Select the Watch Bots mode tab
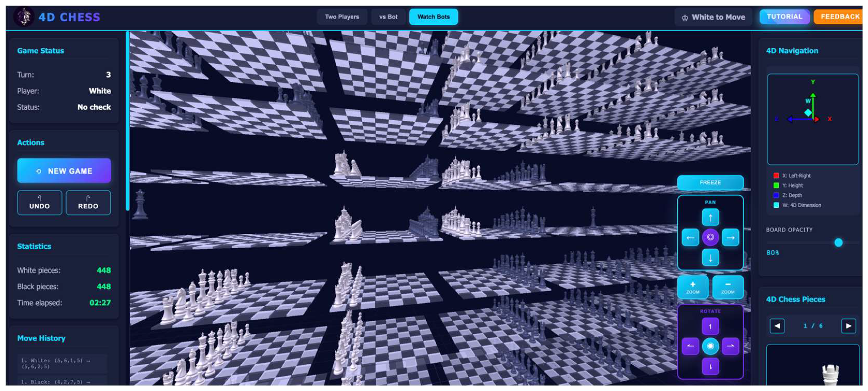 (x=433, y=17)
